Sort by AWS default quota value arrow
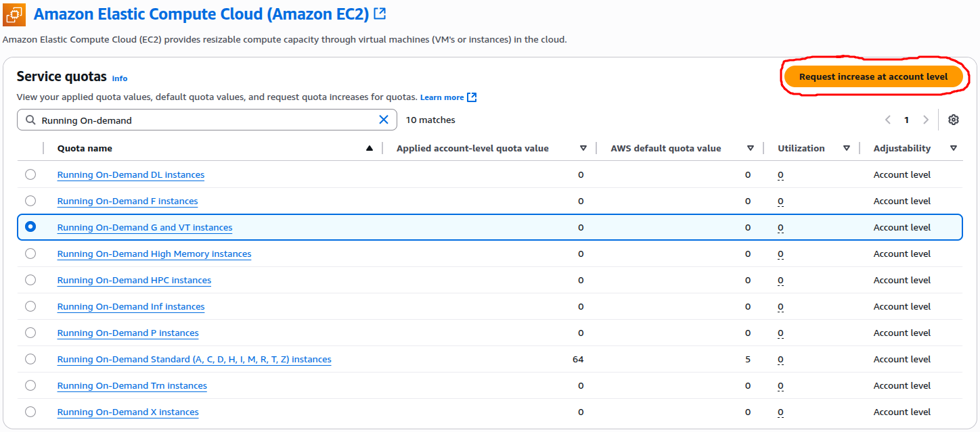Screen dimensions: 980x432 click(750, 149)
